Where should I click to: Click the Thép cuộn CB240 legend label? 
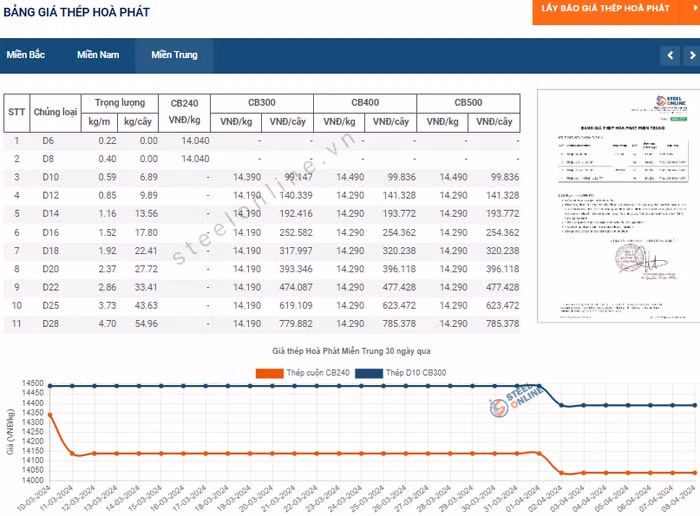coord(318,373)
